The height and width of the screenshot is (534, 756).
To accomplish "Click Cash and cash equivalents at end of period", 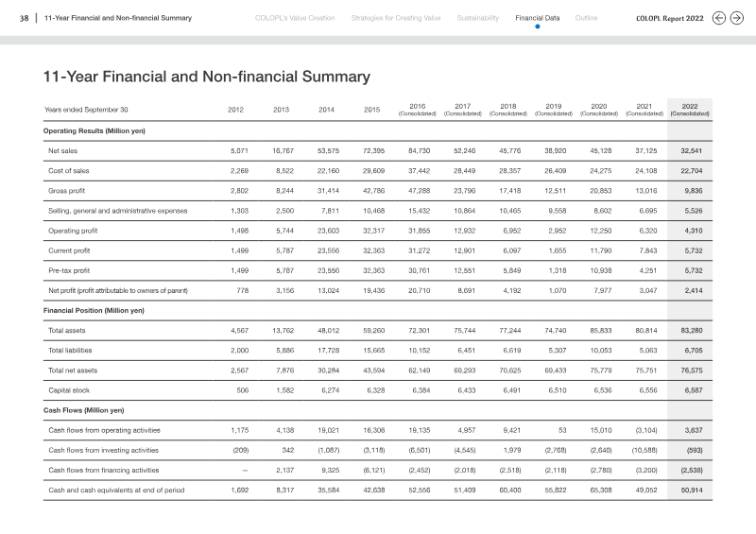I will click(116, 491).
